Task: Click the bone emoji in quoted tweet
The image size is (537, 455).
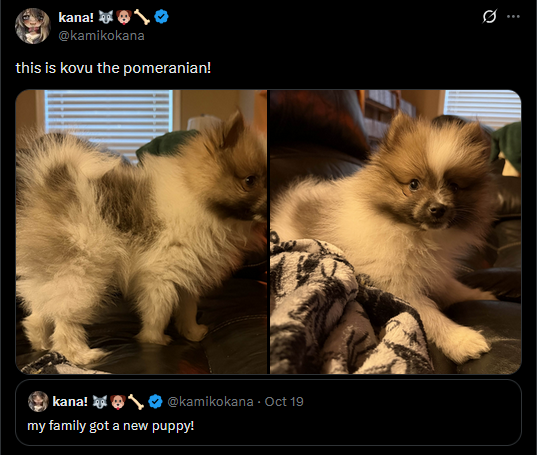Action: (136, 402)
